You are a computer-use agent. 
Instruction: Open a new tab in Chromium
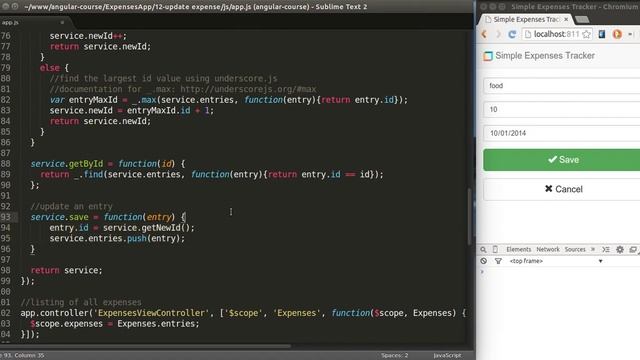[x=582, y=20]
